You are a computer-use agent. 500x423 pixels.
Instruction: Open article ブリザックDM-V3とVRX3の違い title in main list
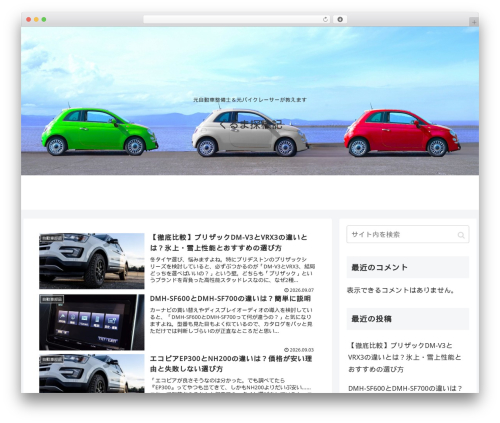[x=229, y=243]
